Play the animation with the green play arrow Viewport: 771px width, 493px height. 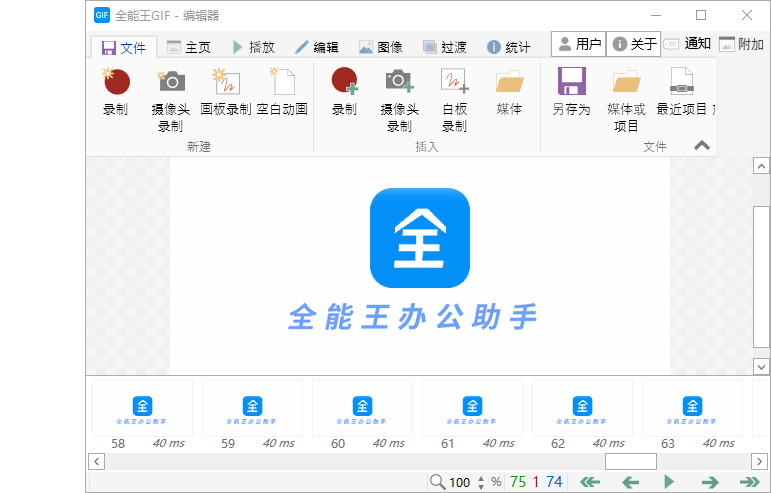[x=670, y=482]
